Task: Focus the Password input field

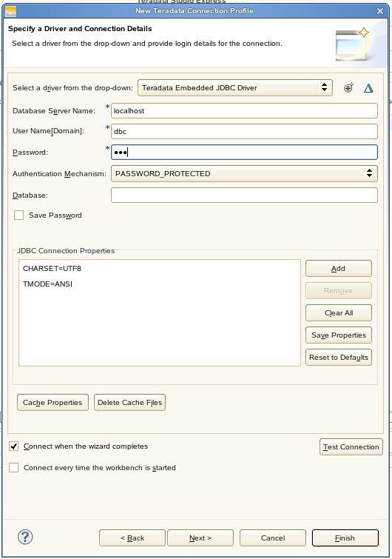Action: (244, 153)
